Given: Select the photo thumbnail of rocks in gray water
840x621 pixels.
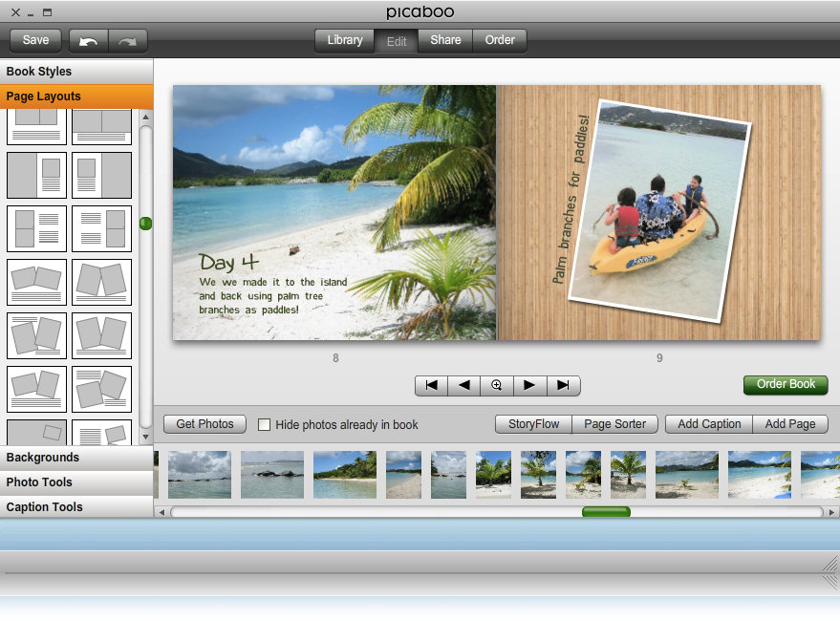Looking at the screenshot, I should [272, 475].
